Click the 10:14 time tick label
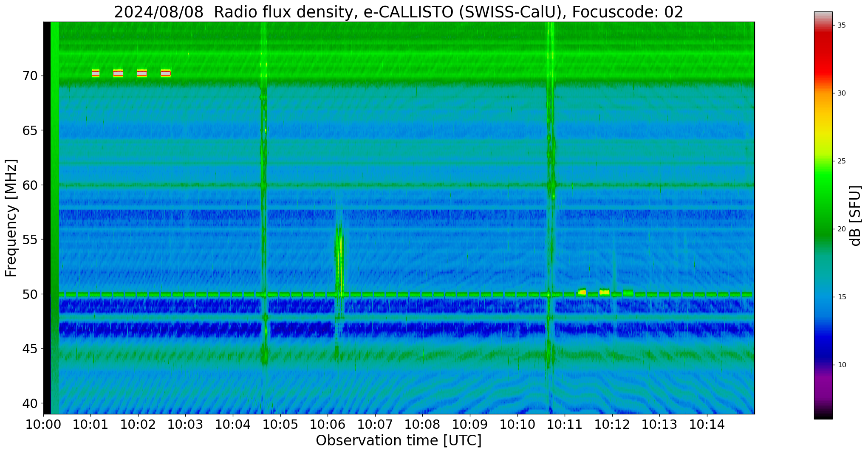 pyautogui.click(x=707, y=425)
